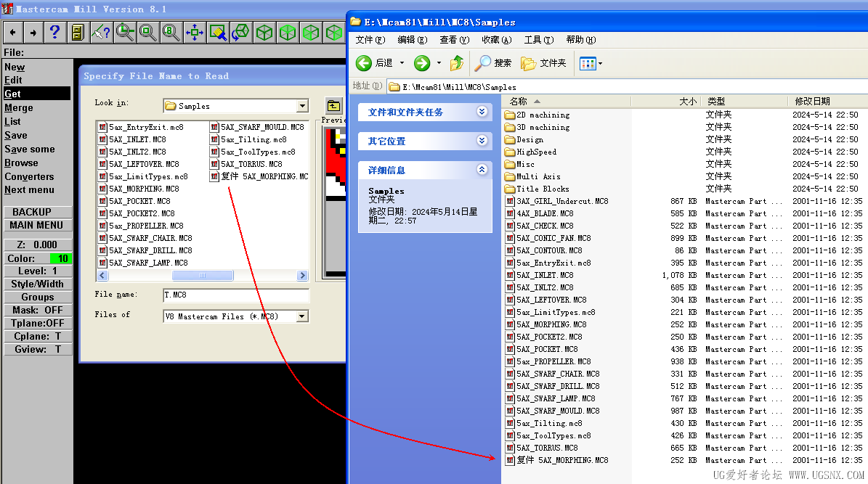Set Gview with first plain cube icon
The image size is (868, 484).
coord(264,33)
